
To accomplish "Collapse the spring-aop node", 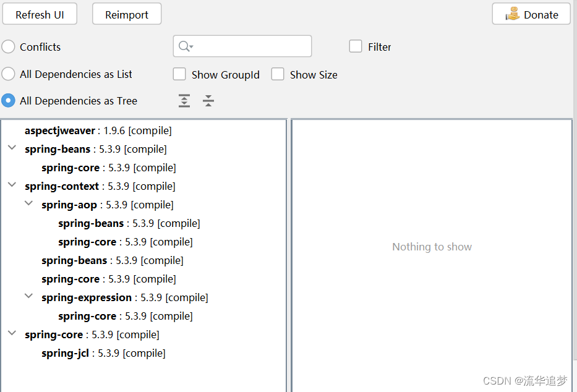I will [28, 203].
